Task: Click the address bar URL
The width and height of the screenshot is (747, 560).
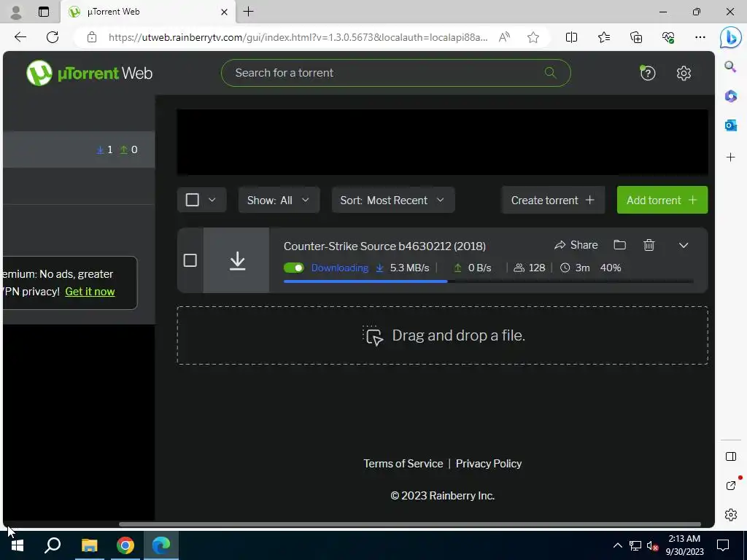Action: [x=298, y=37]
